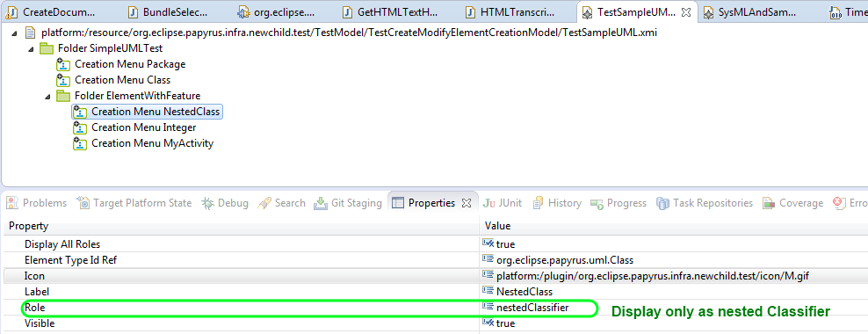Select Creation Menu NestedClass item
868x334 pixels.
(x=156, y=112)
